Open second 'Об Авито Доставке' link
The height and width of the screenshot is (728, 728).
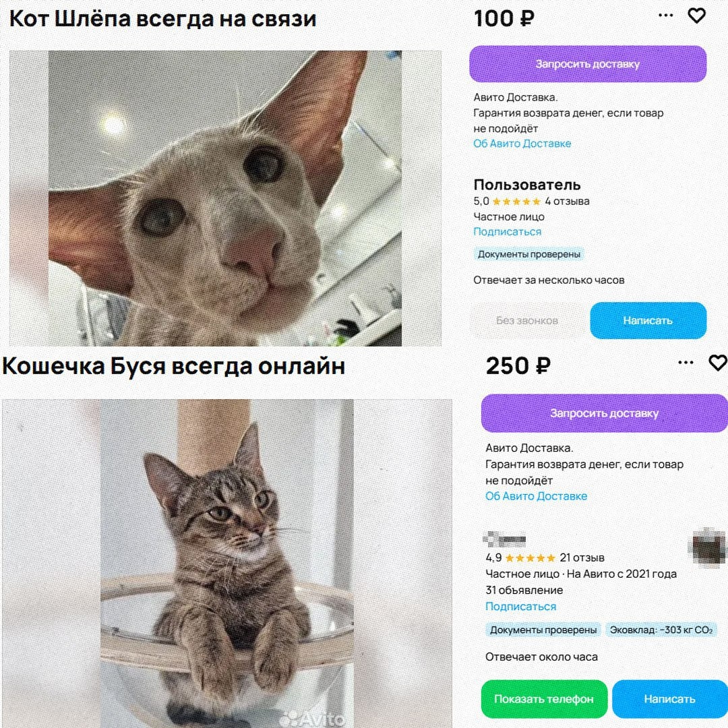[537, 496]
